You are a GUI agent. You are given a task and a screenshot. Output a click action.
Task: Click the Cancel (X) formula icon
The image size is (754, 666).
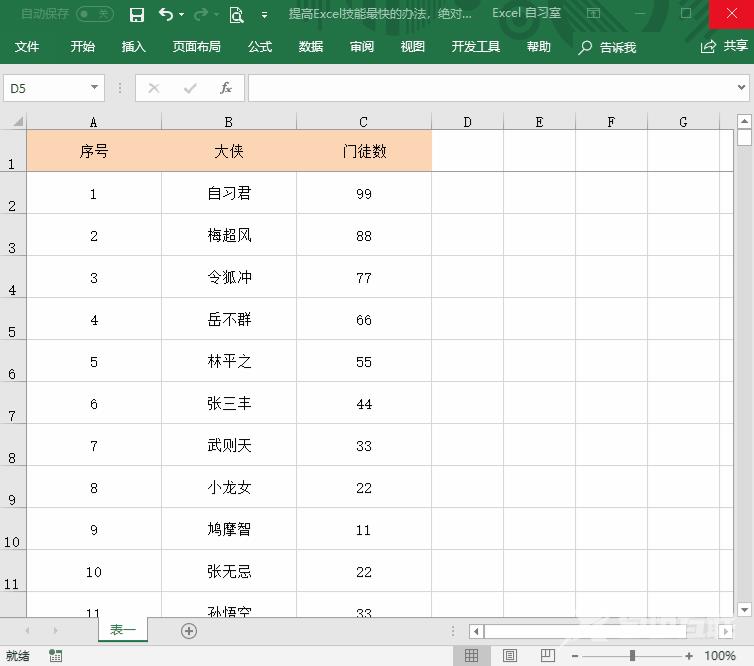tap(154, 88)
